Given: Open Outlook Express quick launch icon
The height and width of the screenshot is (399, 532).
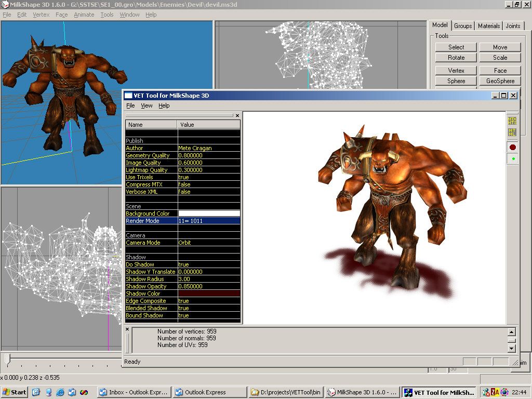Looking at the screenshot, I should (72, 392).
